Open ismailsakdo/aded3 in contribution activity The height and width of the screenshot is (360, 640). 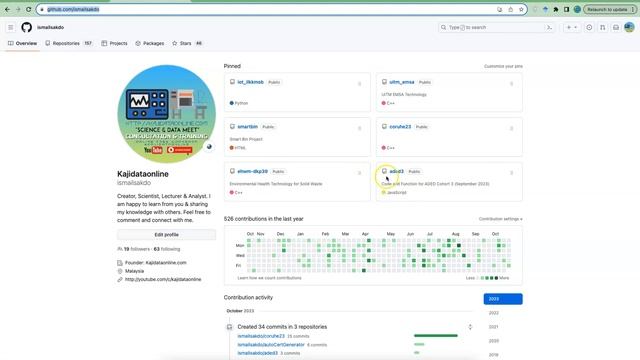point(258,353)
